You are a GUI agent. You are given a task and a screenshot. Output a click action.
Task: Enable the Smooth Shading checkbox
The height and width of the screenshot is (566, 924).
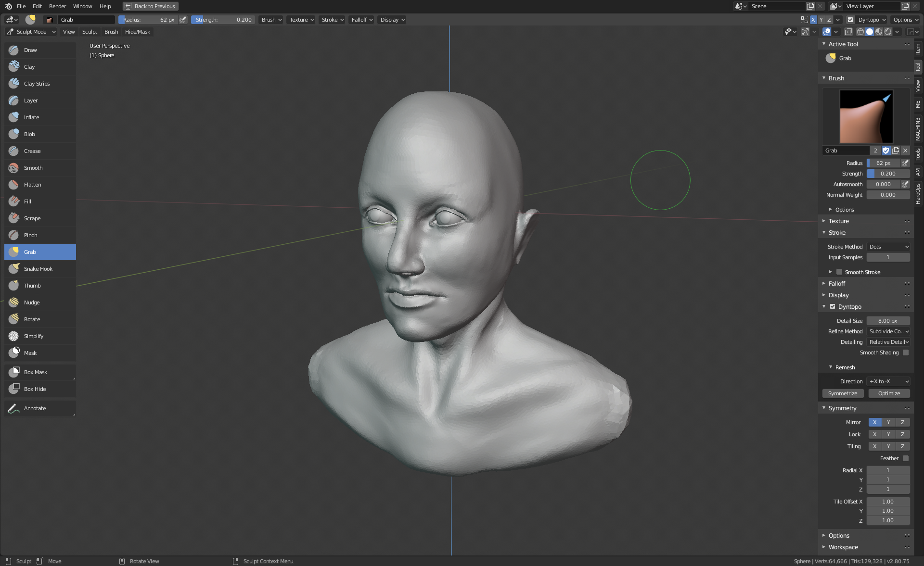coord(906,352)
